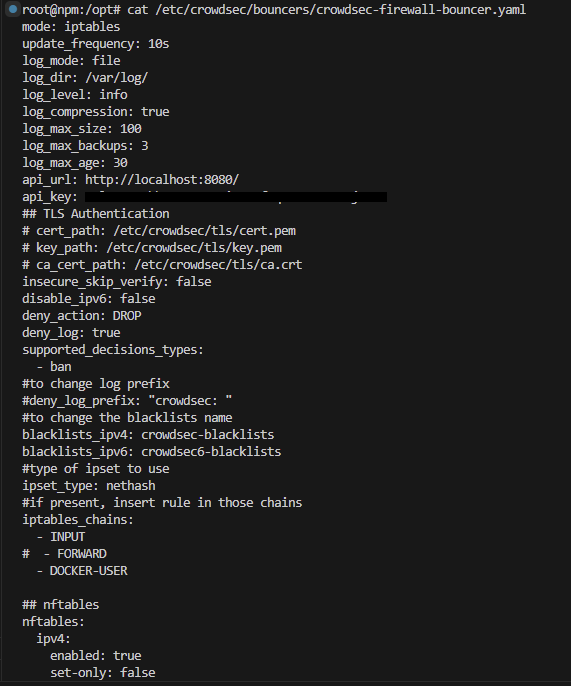Click the blue command status dot
The height and width of the screenshot is (686, 571).
click(x=13, y=9)
